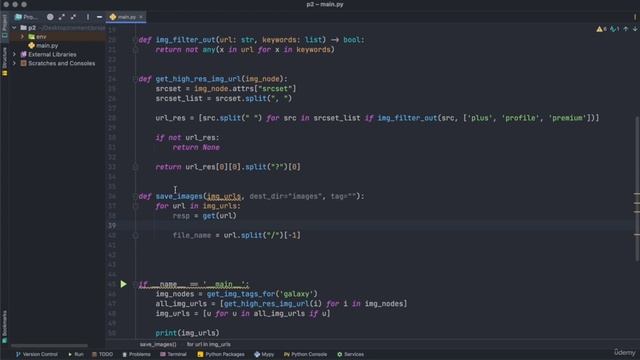The image size is (640, 360).
Task: Click project panel horizontal scrollbar
Action: coord(49,345)
